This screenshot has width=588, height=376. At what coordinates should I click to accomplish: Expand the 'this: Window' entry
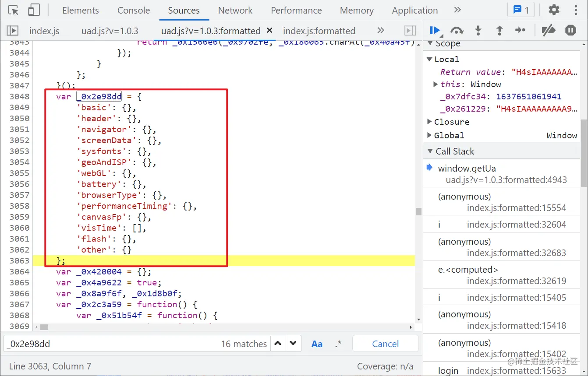[x=436, y=84]
